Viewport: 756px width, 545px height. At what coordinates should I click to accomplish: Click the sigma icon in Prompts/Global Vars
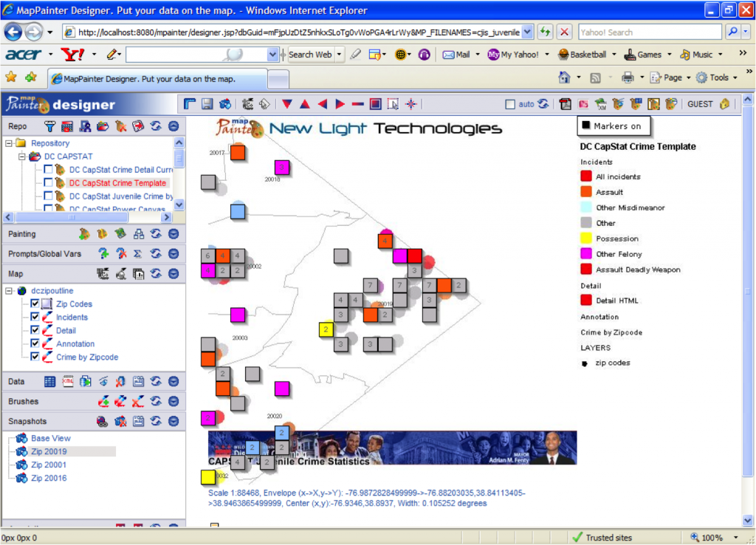pyautogui.click(x=138, y=254)
